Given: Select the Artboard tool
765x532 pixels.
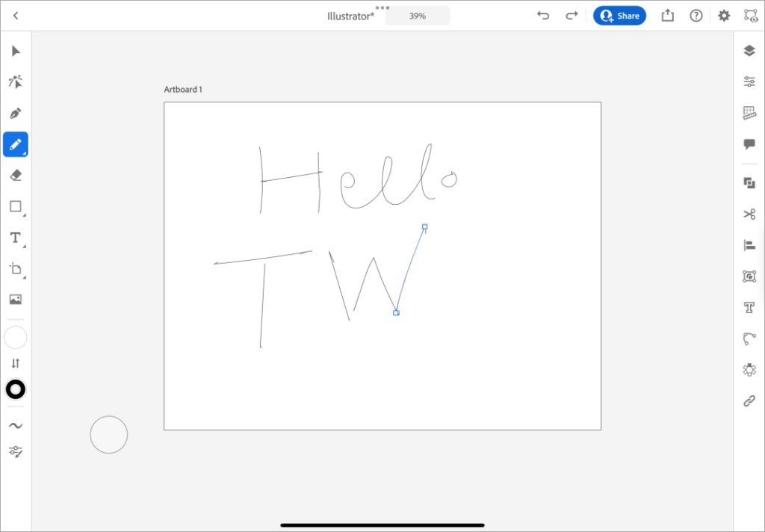Looking at the screenshot, I should pyautogui.click(x=16, y=269).
